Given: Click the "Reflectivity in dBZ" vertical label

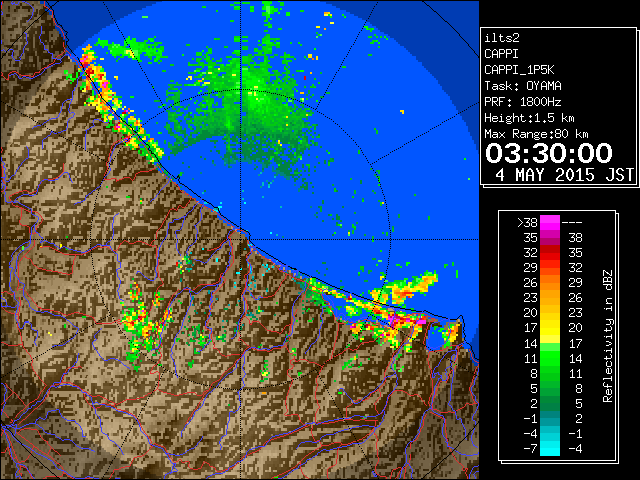Looking at the screenshot, I should coord(607,336).
